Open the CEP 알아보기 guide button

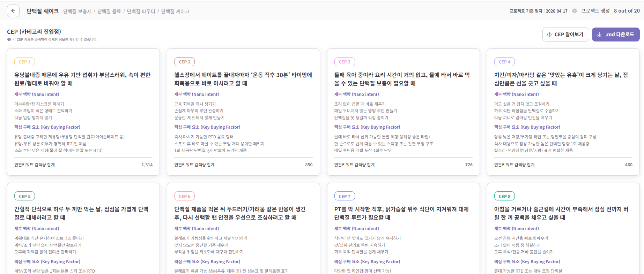(565, 35)
